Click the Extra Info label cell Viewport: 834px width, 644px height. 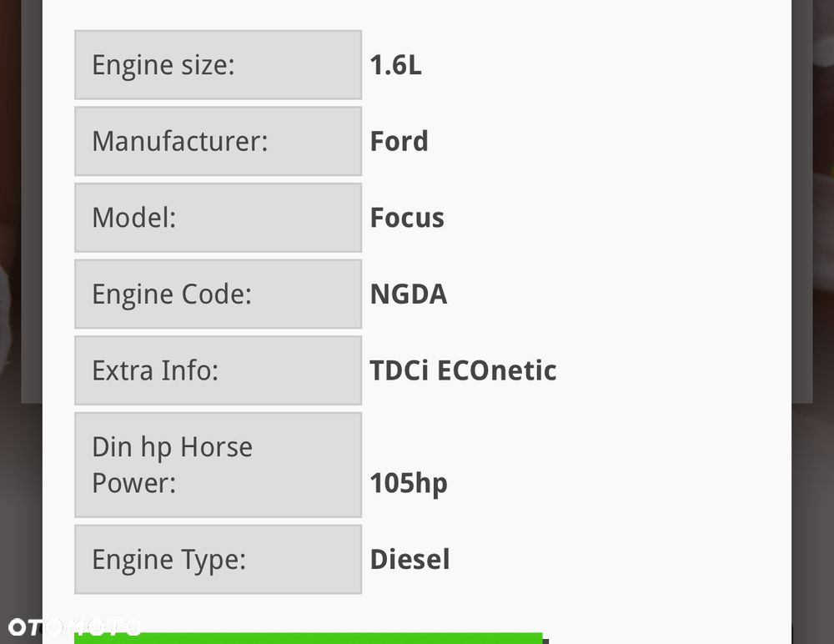[218, 370]
